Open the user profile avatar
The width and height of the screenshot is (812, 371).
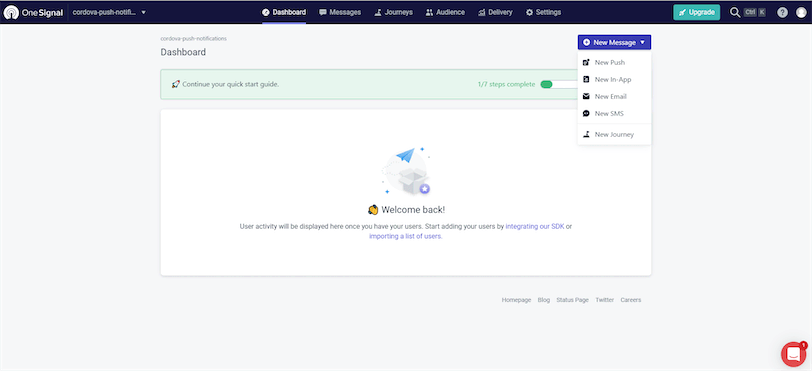pyautogui.click(x=801, y=12)
